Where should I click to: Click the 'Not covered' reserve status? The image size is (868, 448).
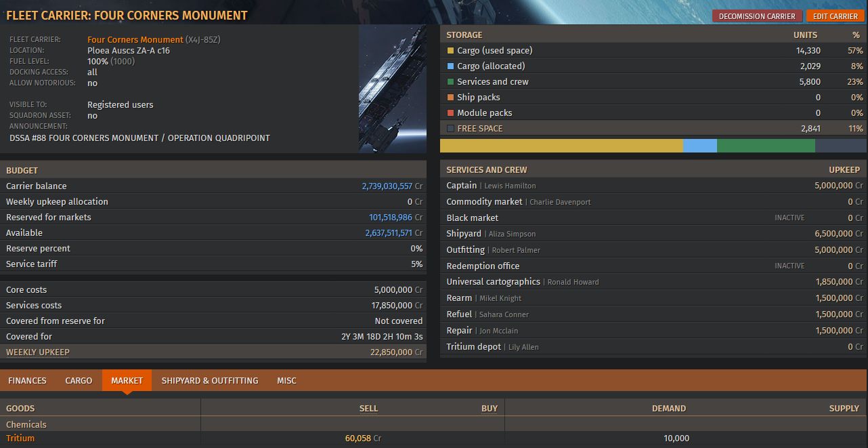(399, 321)
